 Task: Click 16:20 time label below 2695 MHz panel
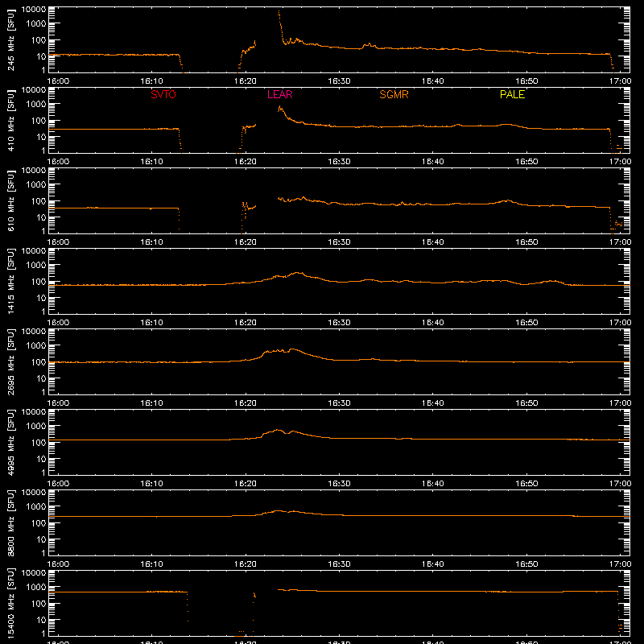[x=246, y=403]
